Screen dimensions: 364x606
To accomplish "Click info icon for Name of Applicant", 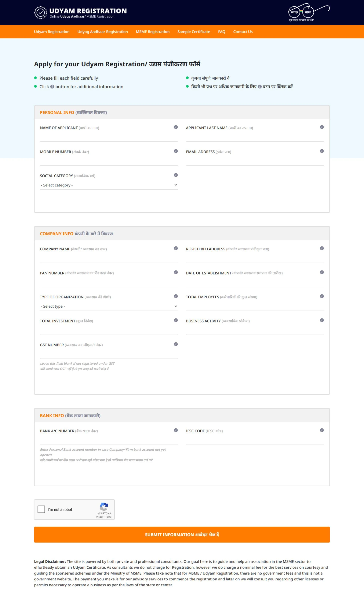I will [176, 127].
